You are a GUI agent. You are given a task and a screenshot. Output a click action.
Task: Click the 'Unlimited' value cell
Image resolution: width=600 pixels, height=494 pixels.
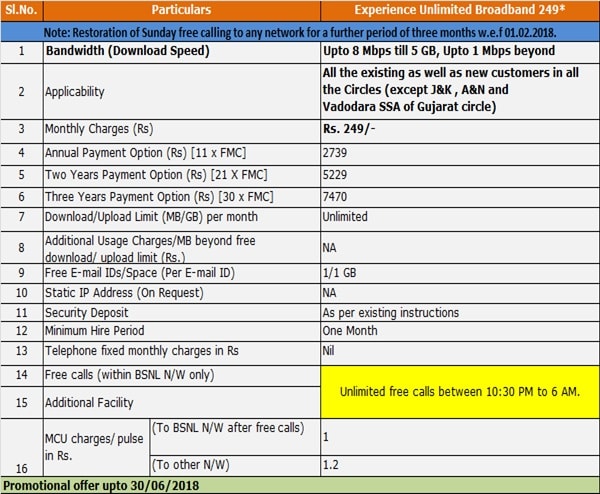(460, 219)
